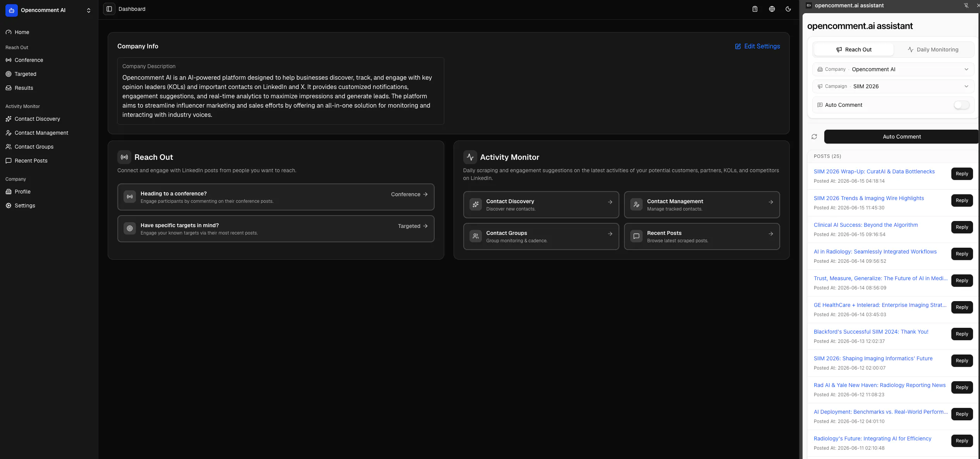Click the Reach Out broadcast icon heading

pos(124,157)
